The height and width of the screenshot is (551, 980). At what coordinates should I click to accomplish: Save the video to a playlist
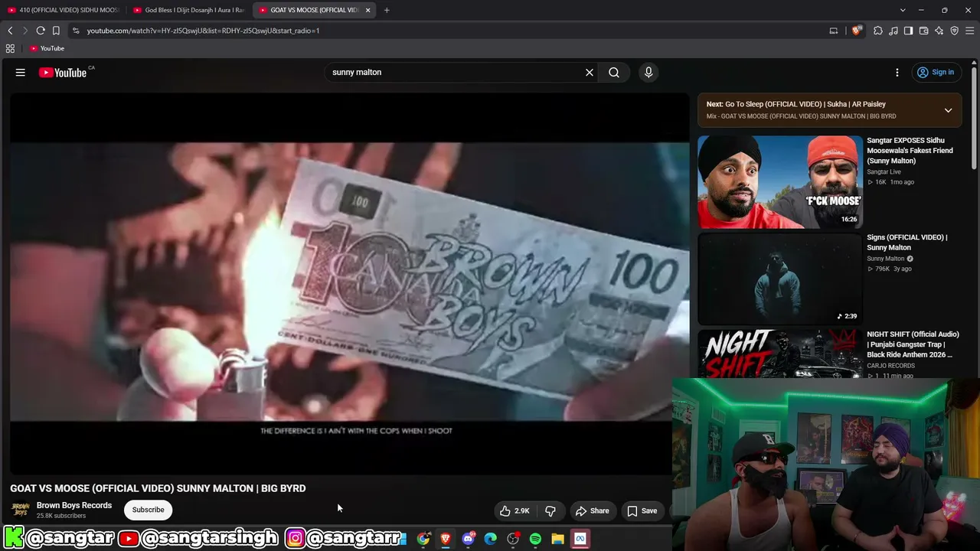(x=642, y=510)
